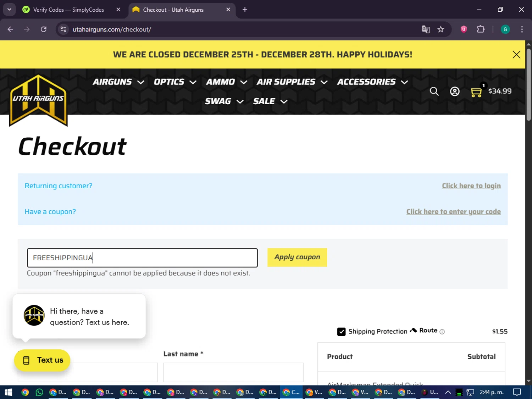Close the Verify Codes SimplyCodes tab

pyautogui.click(x=118, y=10)
